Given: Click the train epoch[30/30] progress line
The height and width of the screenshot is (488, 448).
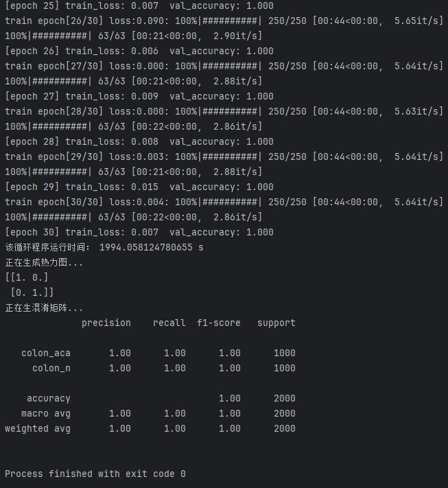Looking at the screenshot, I should pos(224,202).
